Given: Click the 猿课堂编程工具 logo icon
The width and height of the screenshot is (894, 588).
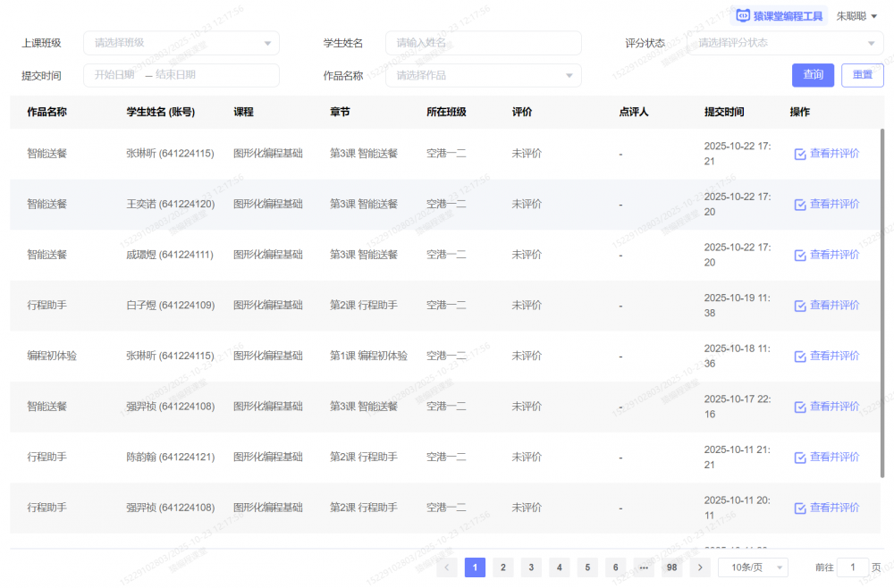Looking at the screenshot, I should (743, 15).
